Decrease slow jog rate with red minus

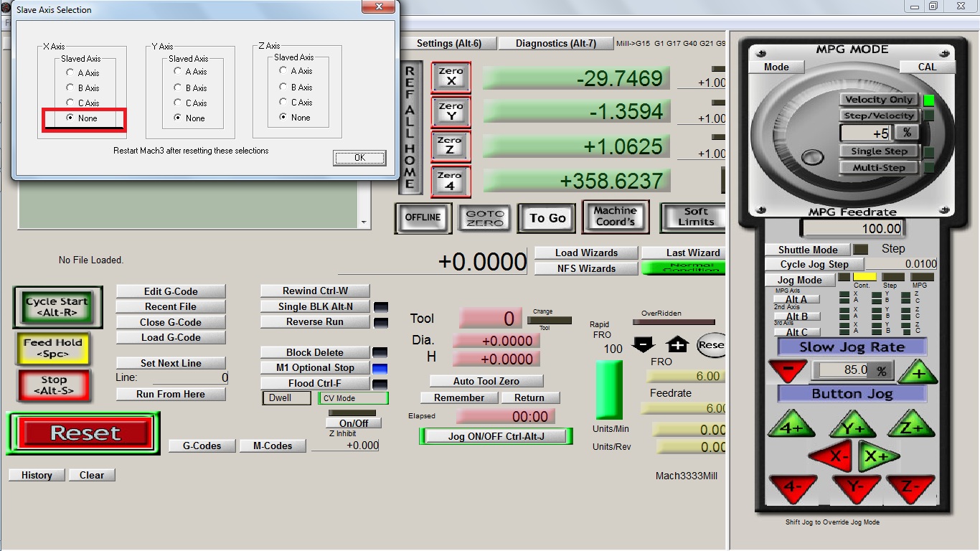[787, 372]
